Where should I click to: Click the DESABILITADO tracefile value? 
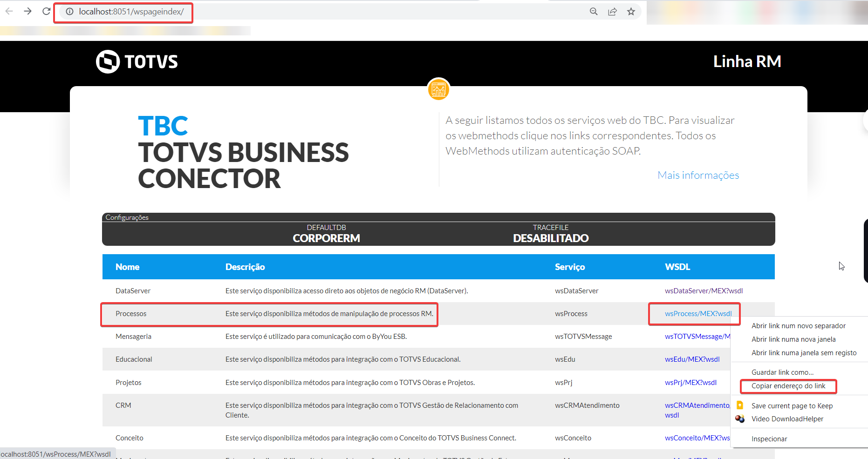point(551,238)
